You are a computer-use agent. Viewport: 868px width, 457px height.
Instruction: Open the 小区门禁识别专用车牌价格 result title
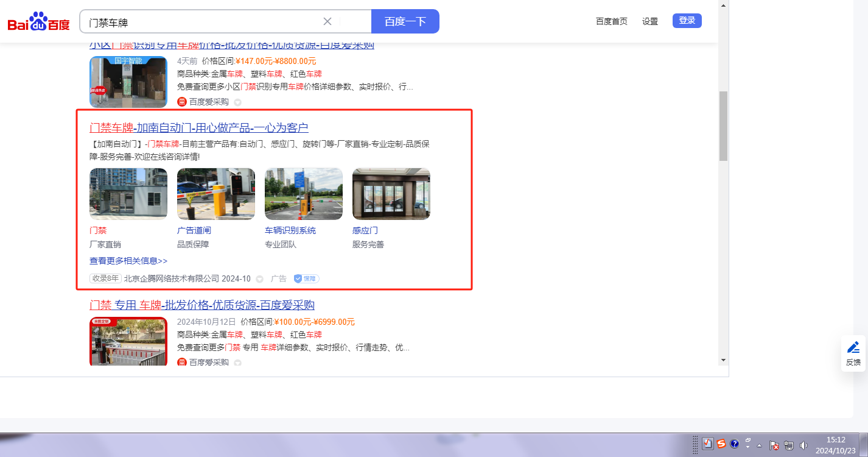click(x=232, y=45)
